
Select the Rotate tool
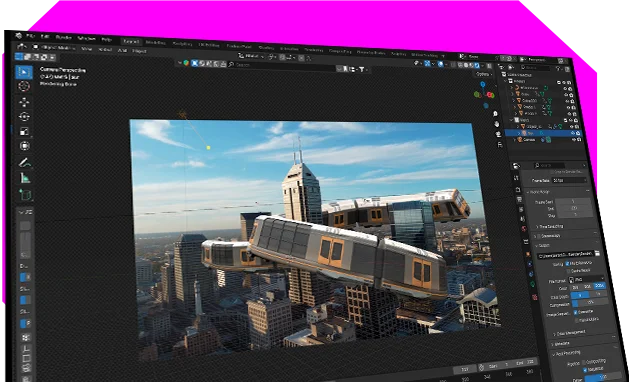click(x=24, y=117)
